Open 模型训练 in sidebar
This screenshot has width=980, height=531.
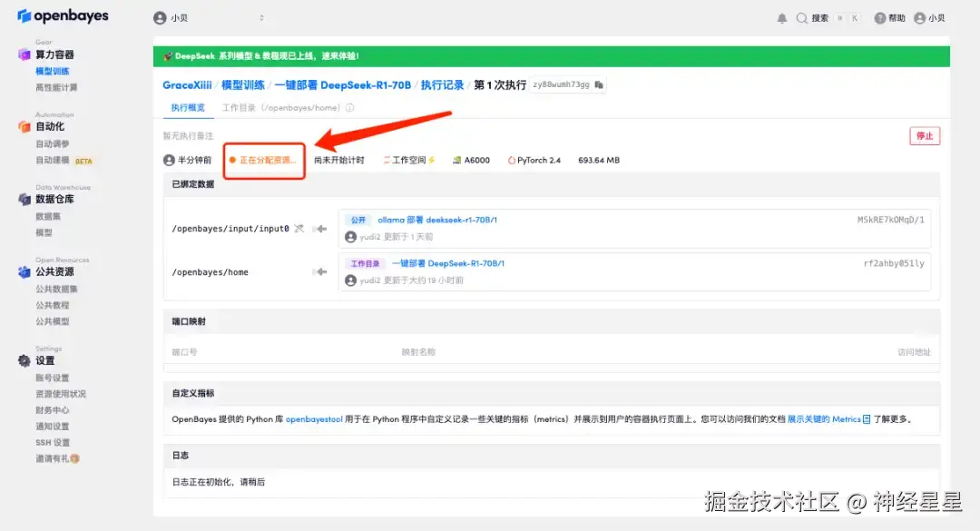[53, 72]
